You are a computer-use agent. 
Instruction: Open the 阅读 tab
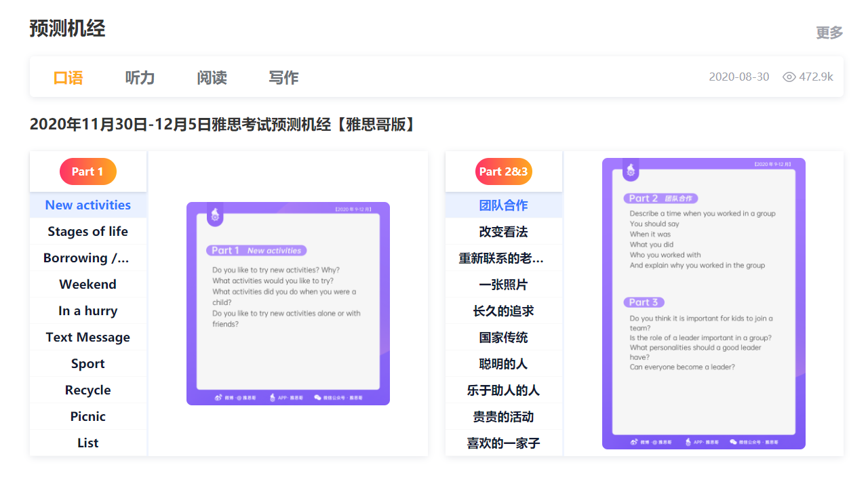(x=211, y=77)
